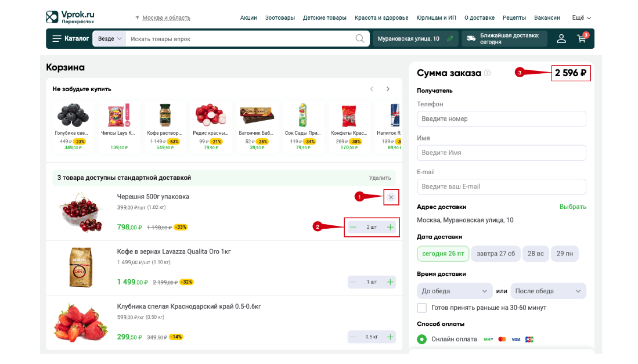Open the user profile icon
Image resolution: width=638 pixels, height=364 pixels.
tap(561, 39)
